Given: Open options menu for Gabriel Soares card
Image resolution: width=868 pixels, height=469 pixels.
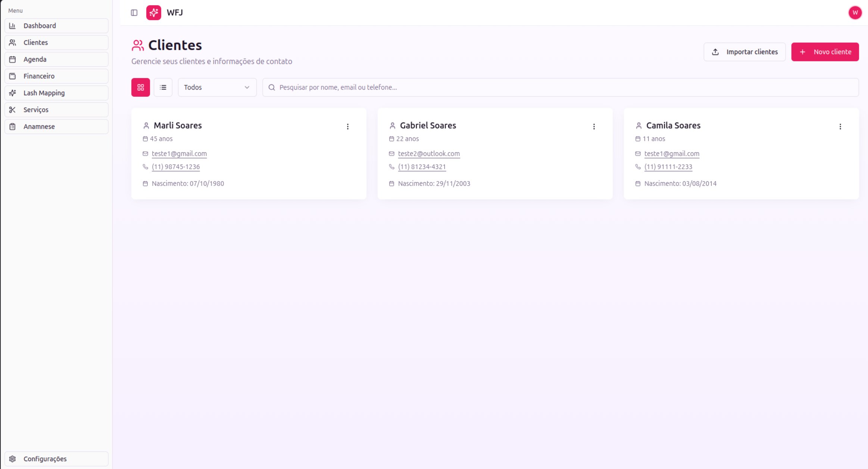Looking at the screenshot, I should (x=594, y=127).
